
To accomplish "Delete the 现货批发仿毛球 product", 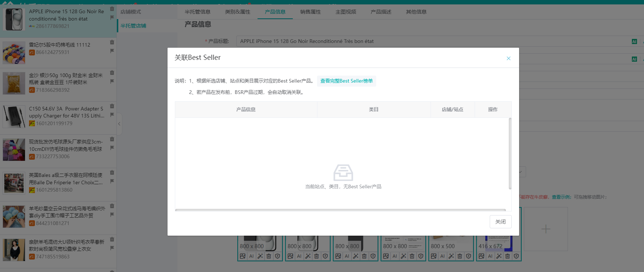I will pos(112,139).
